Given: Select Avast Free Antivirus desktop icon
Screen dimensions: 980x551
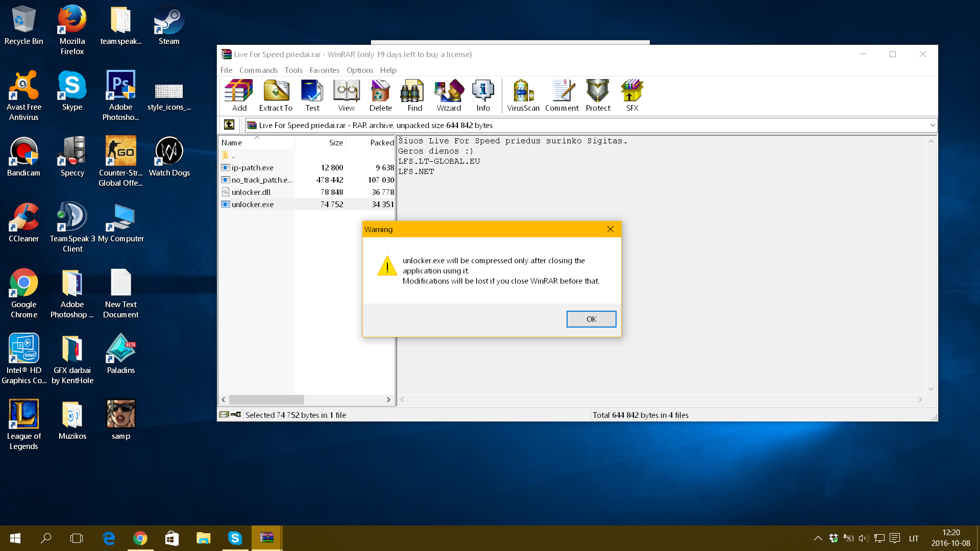Looking at the screenshot, I should pos(23,95).
